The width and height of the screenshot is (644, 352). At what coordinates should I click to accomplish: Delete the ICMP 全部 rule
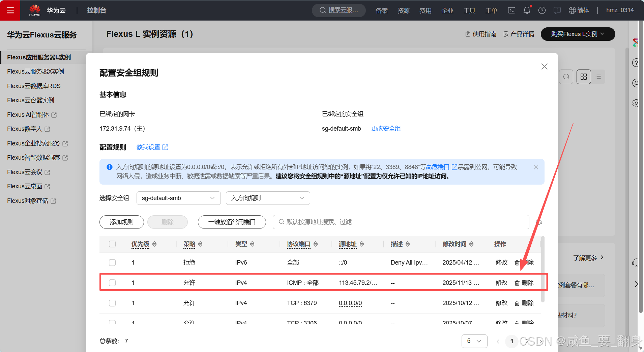524,283
